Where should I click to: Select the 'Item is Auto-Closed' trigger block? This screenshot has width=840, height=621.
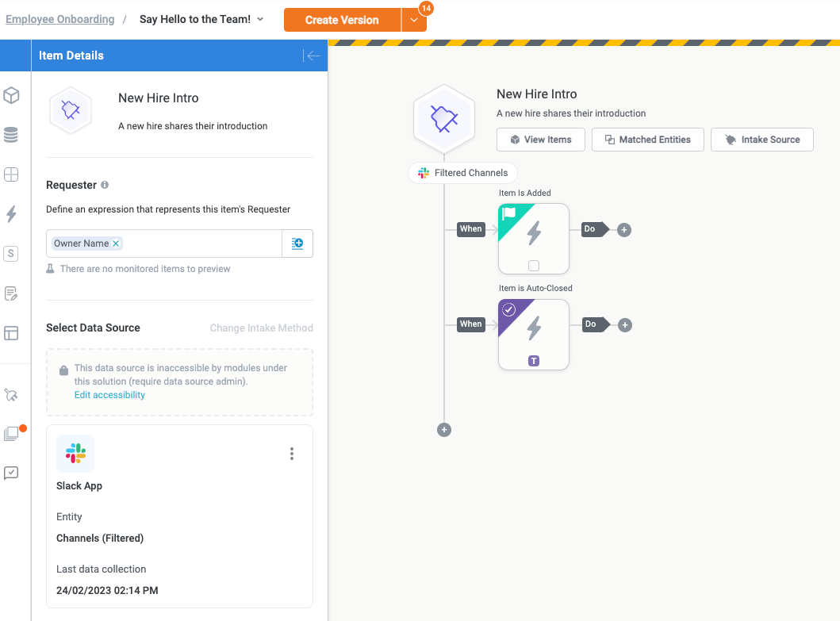tap(533, 334)
